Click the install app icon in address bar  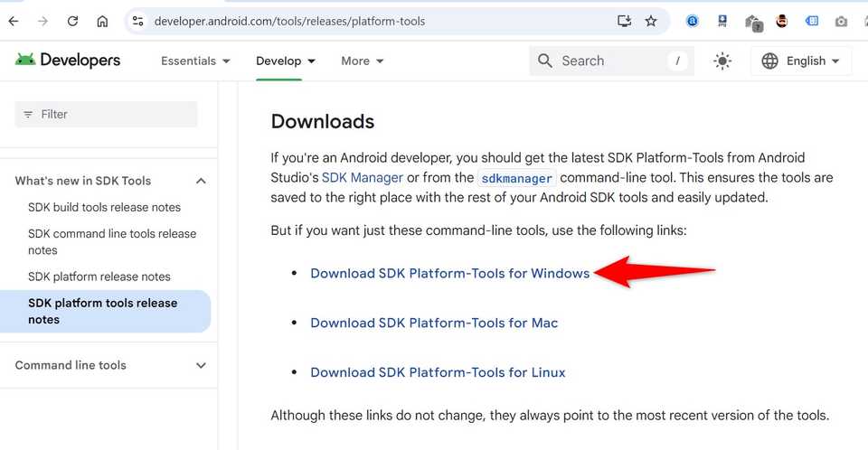pyautogui.click(x=624, y=21)
